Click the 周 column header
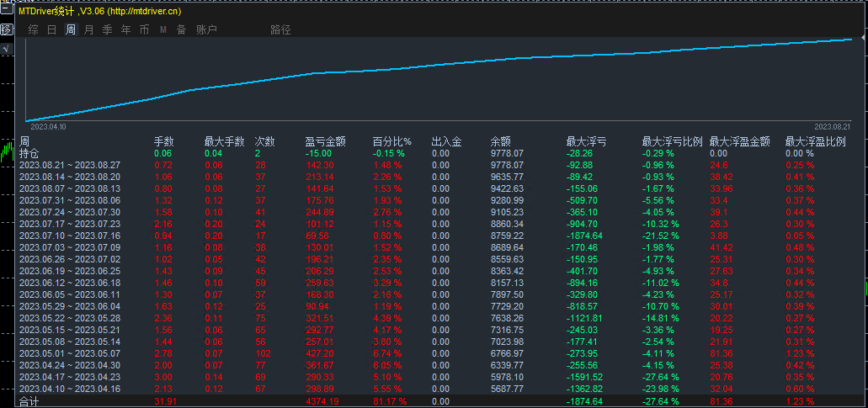This screenshot has width=868, height=408. point(24,141)
